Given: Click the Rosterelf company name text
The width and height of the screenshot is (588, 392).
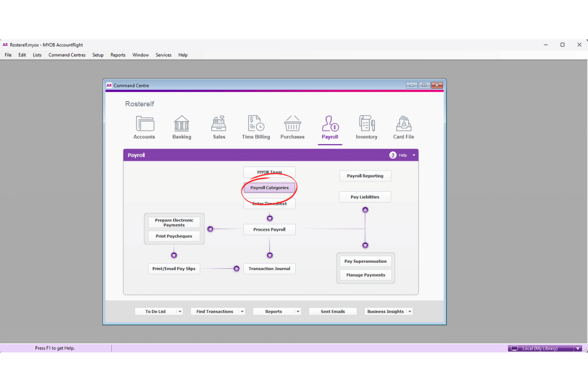Looking at the screenshot, I should 140,104.
